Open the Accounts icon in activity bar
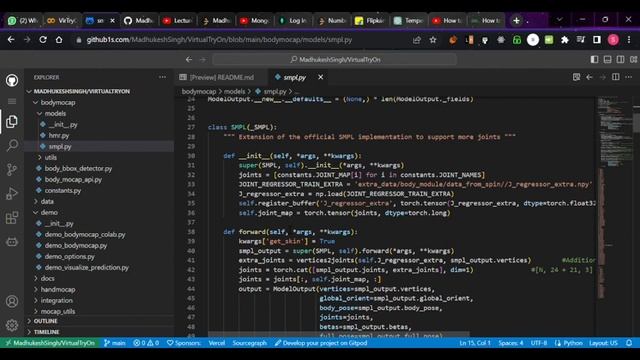Screen dimensions: 640x360 coord(12,301)
